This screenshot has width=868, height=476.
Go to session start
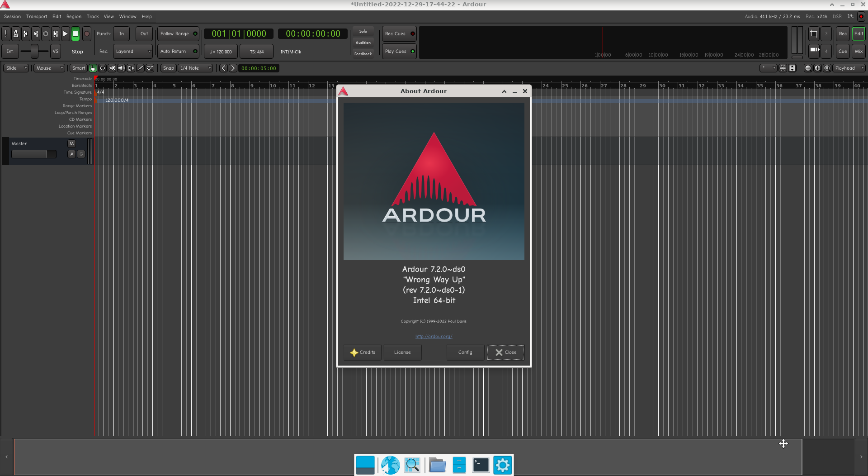[x=26, y=33]
